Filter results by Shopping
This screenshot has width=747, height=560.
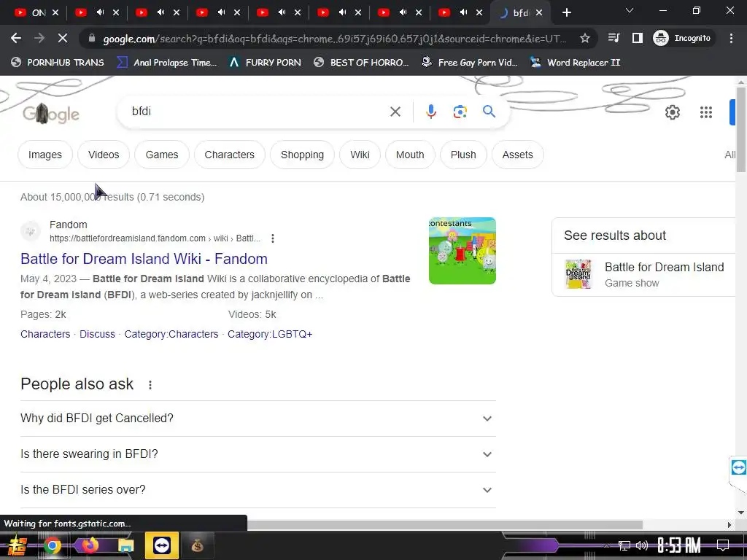(x=302, y=155)
